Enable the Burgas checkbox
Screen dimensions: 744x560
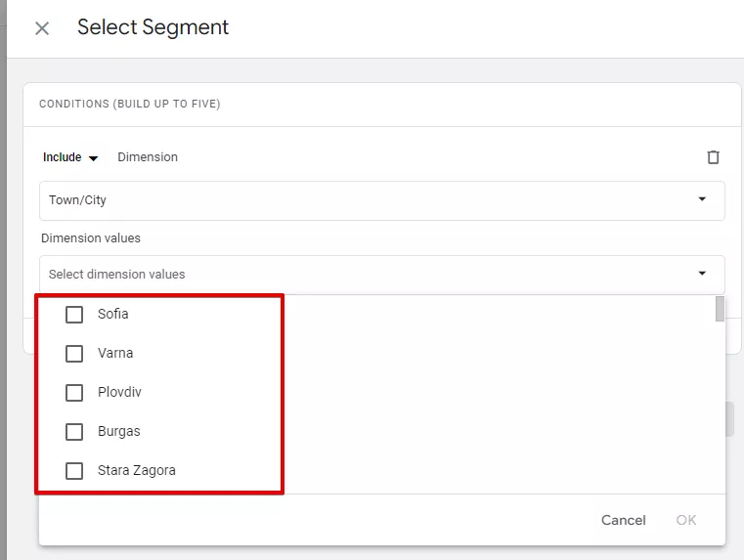(x=74, y=432)
